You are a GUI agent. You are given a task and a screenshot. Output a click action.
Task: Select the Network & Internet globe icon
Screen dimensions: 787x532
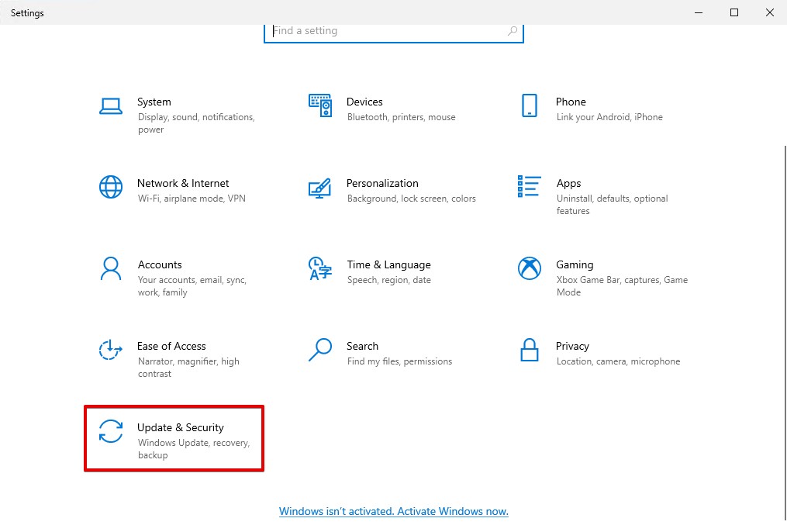pyautogui.click(x=111, y=187)
